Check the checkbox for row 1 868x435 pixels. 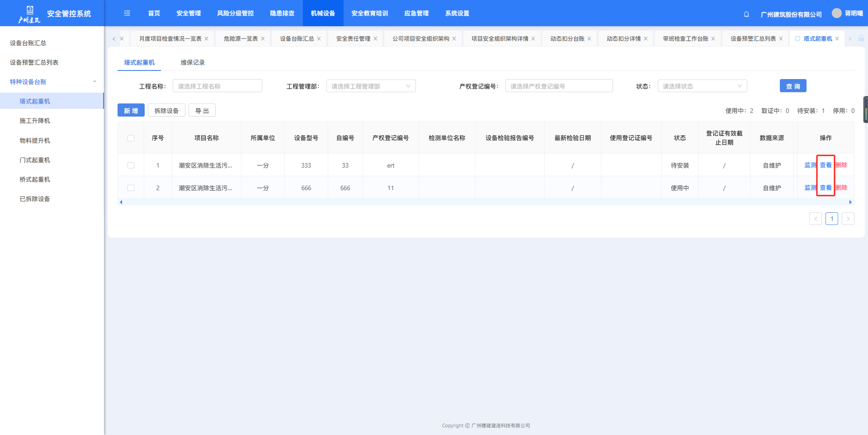(131, 165)
